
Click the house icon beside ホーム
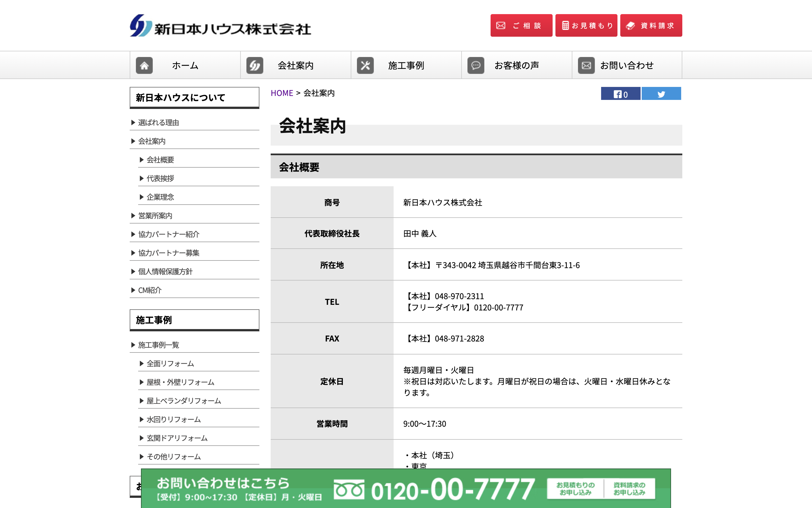click(x=144, y=65)
